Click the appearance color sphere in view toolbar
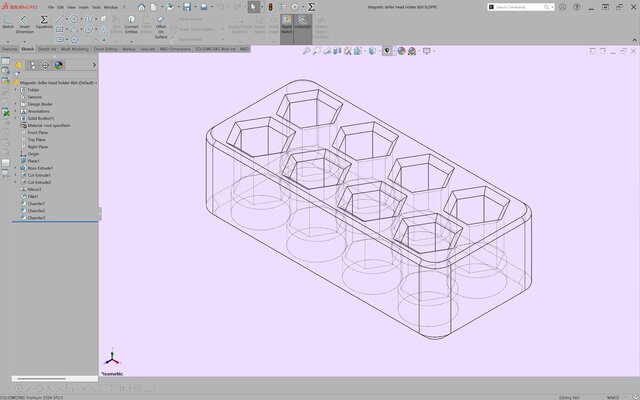This screenshot has height=400, width=640. [400, 50]
